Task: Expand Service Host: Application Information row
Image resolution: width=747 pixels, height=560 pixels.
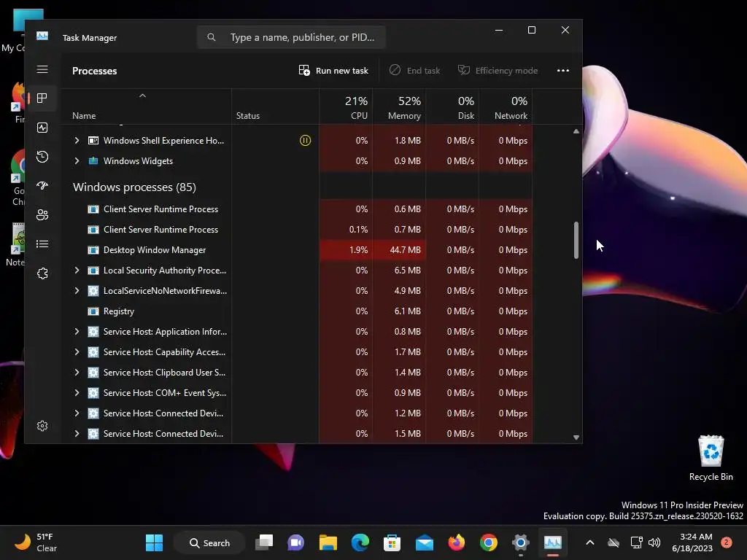Action: click(x=77, y=332)
